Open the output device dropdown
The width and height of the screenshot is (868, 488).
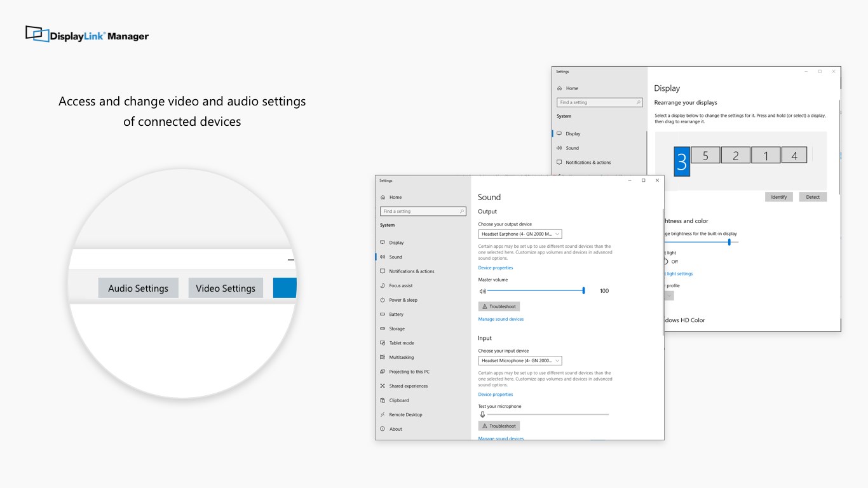point(520,234)
